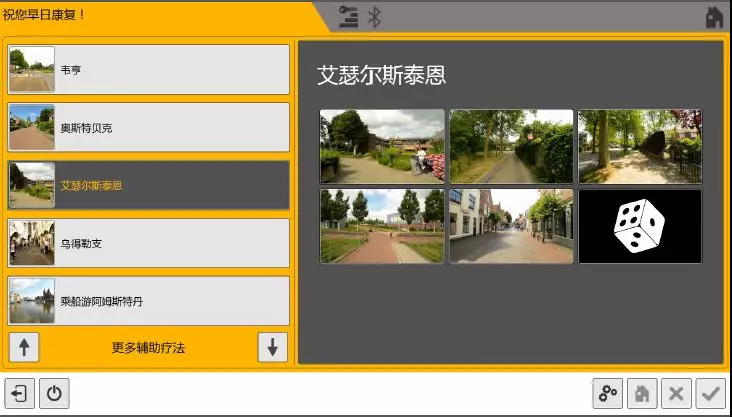Screen dimensions: 732x417
Task: Open thumbnail showing cyclist on path
Action: 382,146
